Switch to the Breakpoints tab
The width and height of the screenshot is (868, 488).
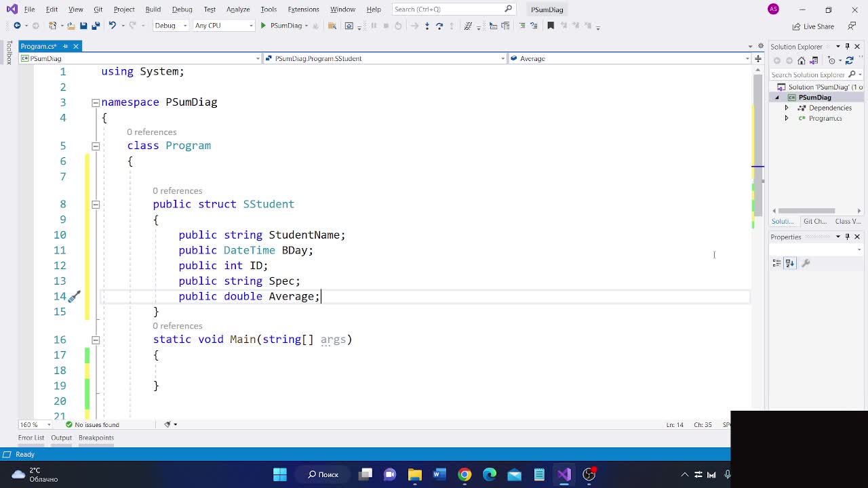tap(96, 438)
